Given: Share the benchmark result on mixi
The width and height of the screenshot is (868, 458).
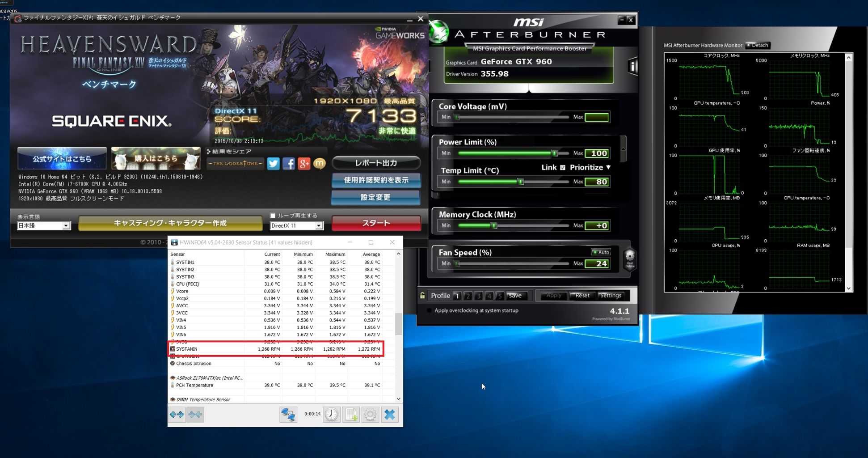Looking at the screenshot, I should (319, 164).
